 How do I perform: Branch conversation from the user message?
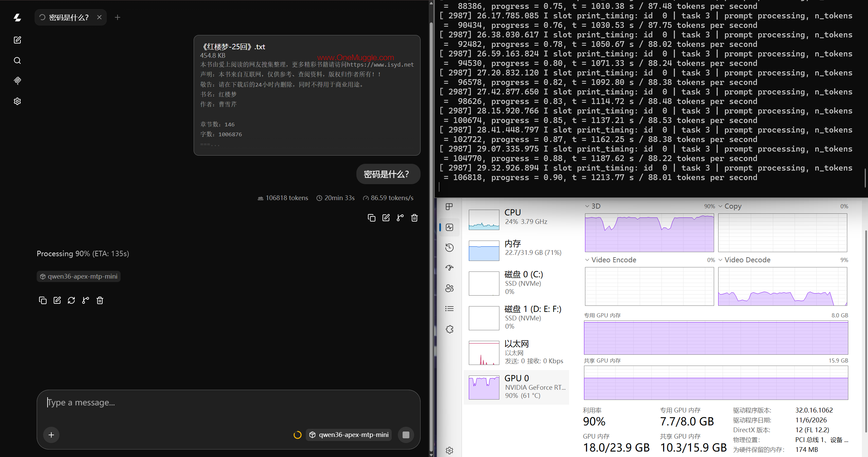[x=400, y=218]
